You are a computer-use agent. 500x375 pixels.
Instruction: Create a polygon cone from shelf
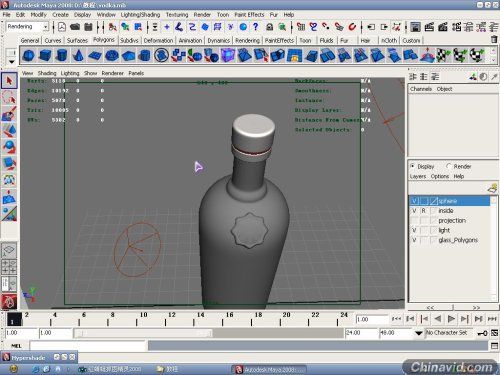click(x=78, y=55)
